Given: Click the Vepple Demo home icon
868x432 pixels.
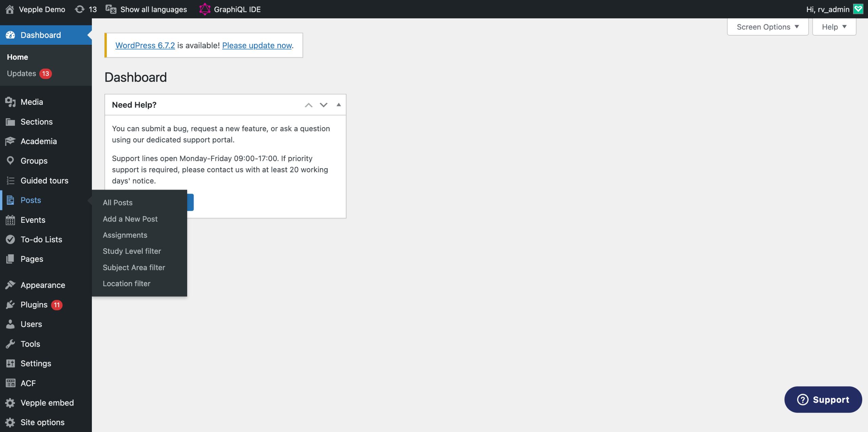Looking at the screenshot, I should (x=10, y=9).
